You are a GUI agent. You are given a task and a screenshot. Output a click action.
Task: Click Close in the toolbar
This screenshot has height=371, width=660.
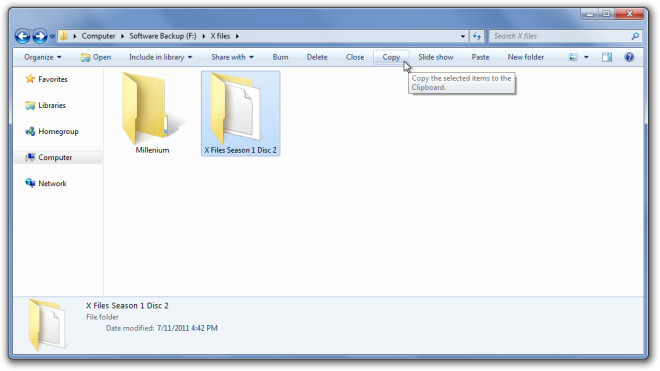pyautogui.click(x=355, y=57)
